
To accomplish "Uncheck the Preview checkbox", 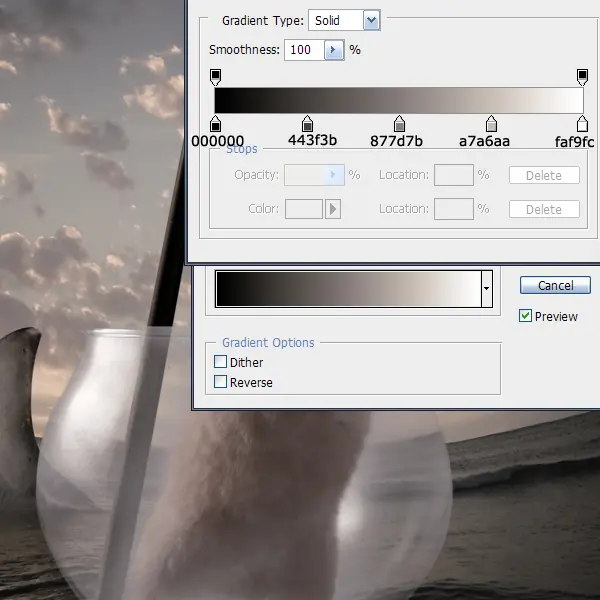I will [x=525, y=316].
